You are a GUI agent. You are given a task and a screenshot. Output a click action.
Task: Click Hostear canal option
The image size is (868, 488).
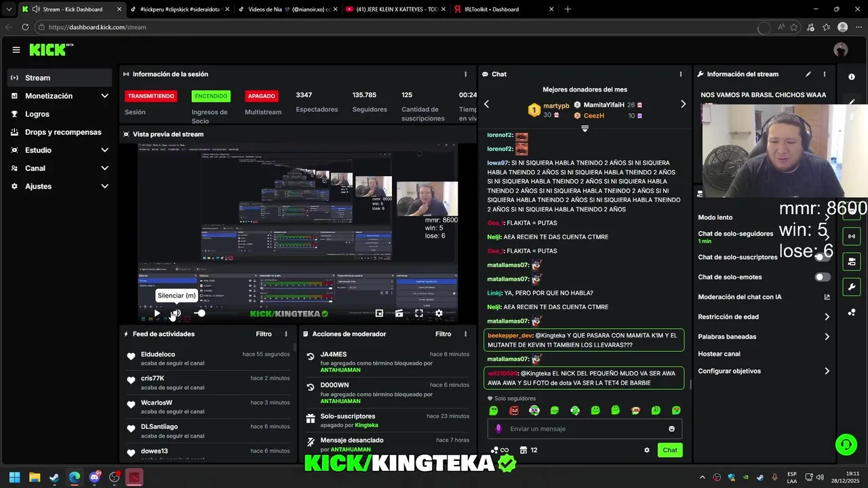click(x=719, y=354)
